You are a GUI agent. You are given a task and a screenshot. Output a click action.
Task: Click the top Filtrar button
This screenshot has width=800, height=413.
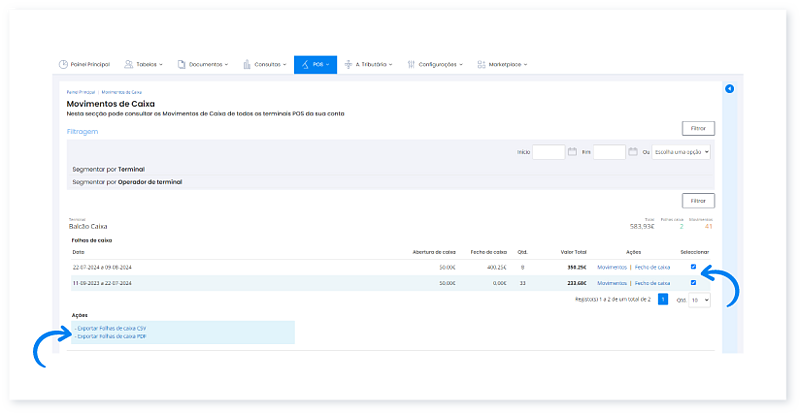(697, 128)
